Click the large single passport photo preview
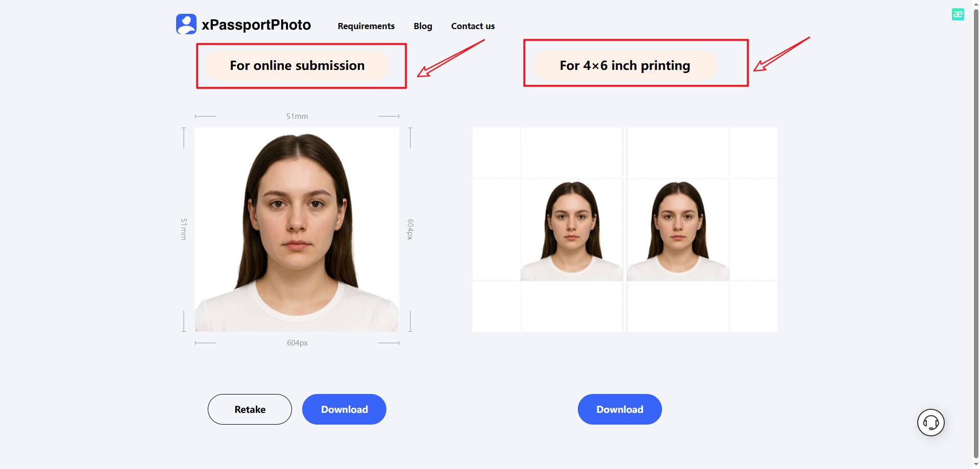The height and width of the screenshot is (469, 980). pos(297,230)
